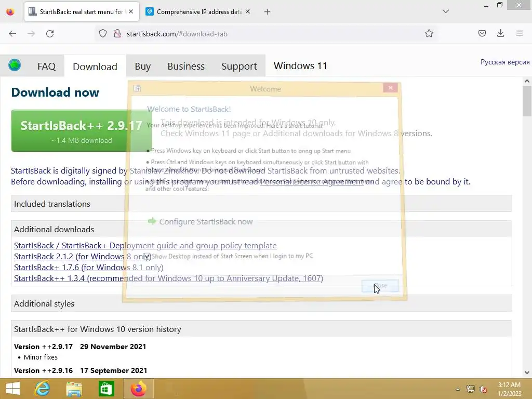This screenshot has height=399, width=532.
Task: Expand the Additional styles section
Action: point(261,303)
